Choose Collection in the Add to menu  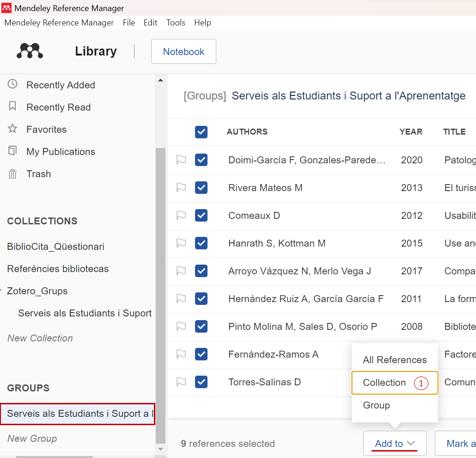pos(395,383)
